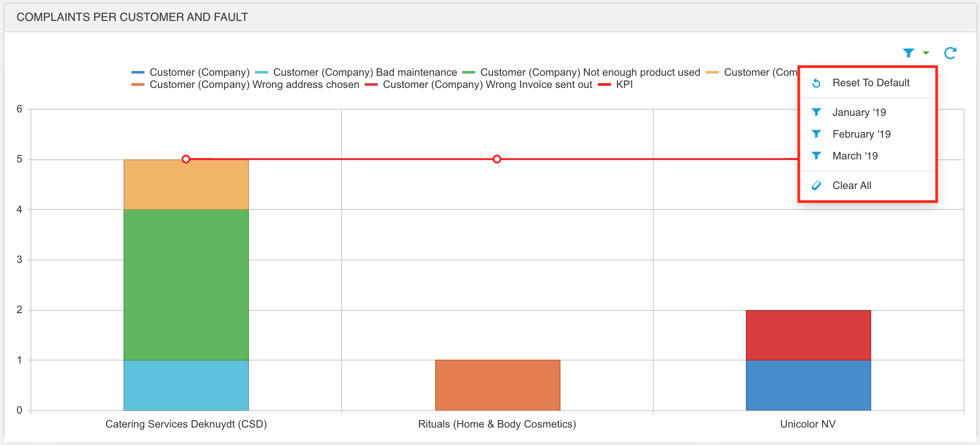Click KPI marker above Rituals column
This screenshot has height=445, width=980.
497,159
